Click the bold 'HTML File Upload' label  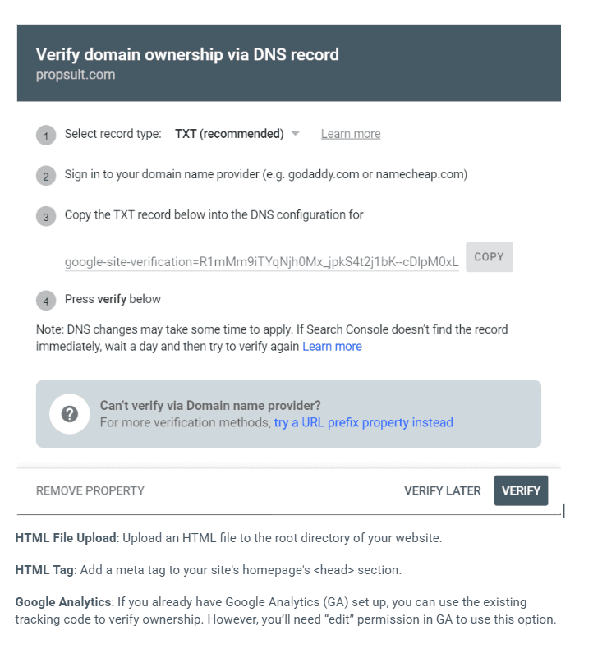pyautogui.click(x=67, y=538)
